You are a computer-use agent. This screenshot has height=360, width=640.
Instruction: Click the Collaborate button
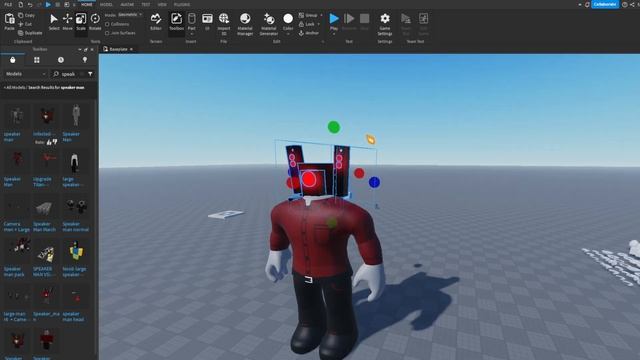[x=605, y=4]
